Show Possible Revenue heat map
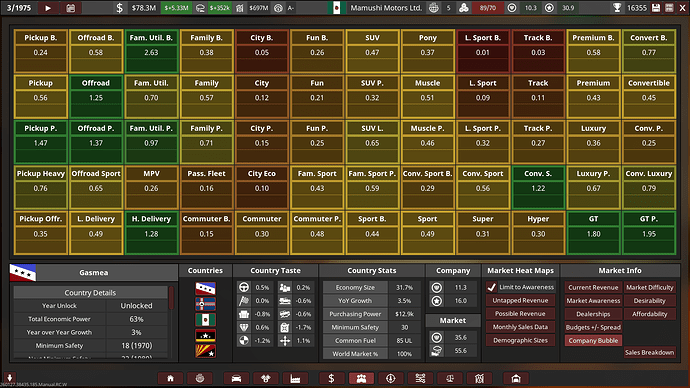This screenshot has height=388, width=690. (520, 314)
